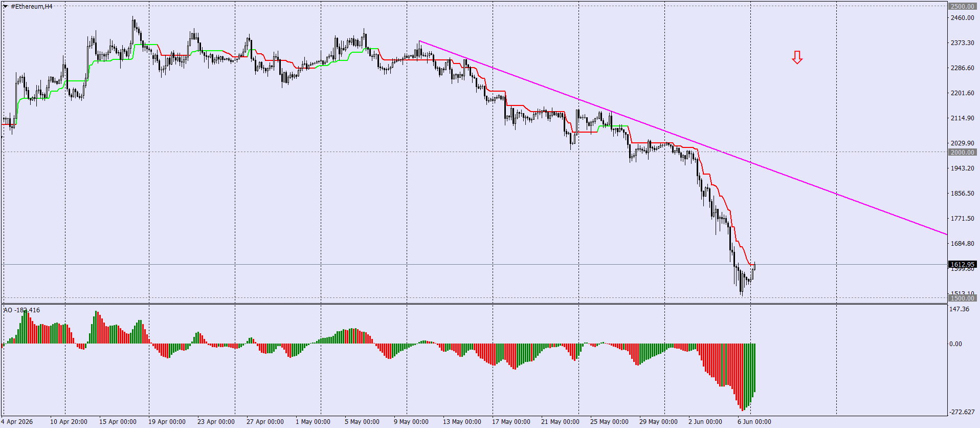Image resolution: width=980 pixels, height=428 pixels.
Task: Click the AO -182.416 indicator label
Action: [x=22, y=310]
